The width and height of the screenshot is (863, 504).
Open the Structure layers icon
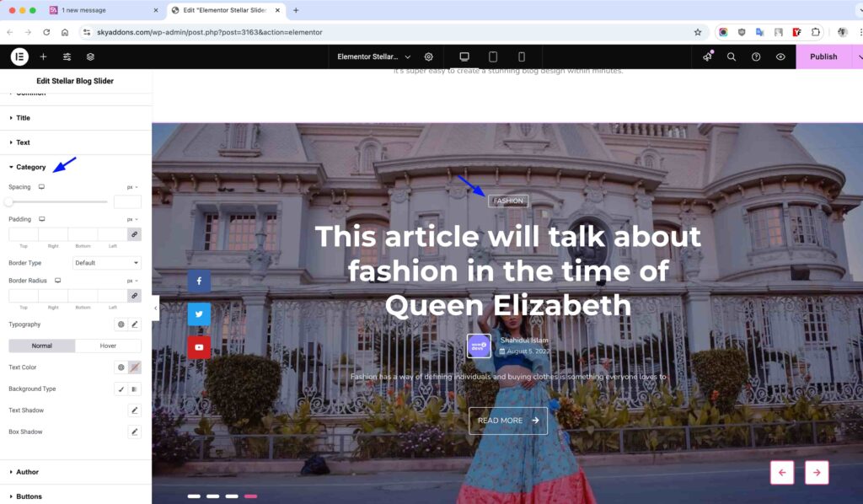tap(90, 56)
